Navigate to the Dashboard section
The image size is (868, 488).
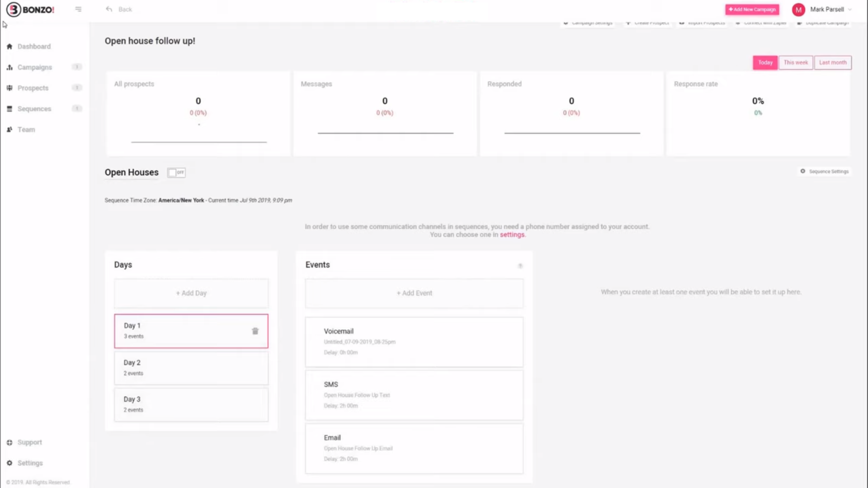click(x=34, y=46)
